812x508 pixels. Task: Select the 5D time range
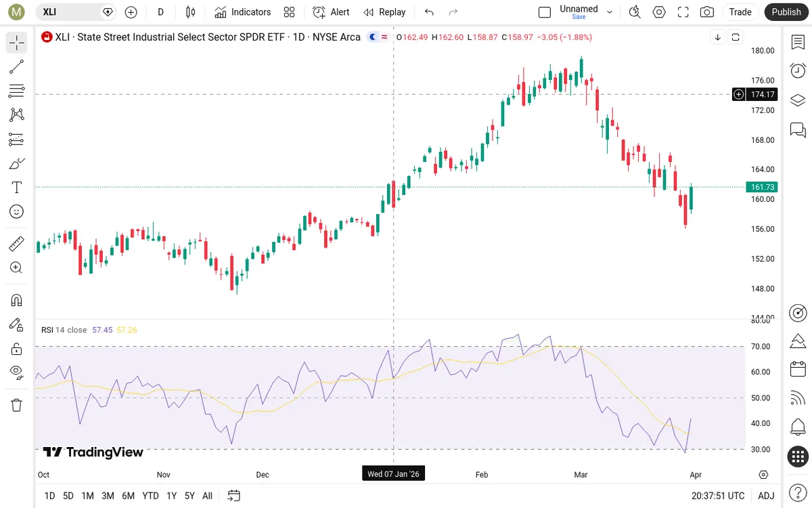pyautogui.click(x=68, y=496)
